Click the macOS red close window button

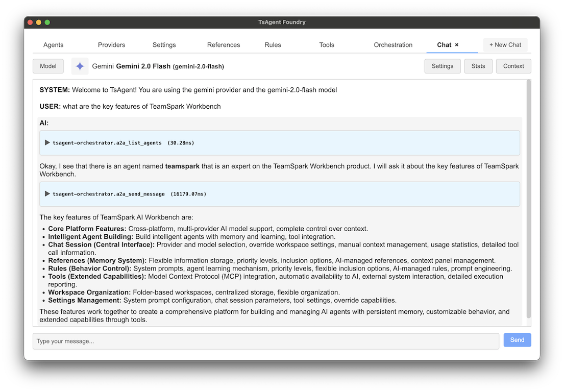click(x=30, y=22)
